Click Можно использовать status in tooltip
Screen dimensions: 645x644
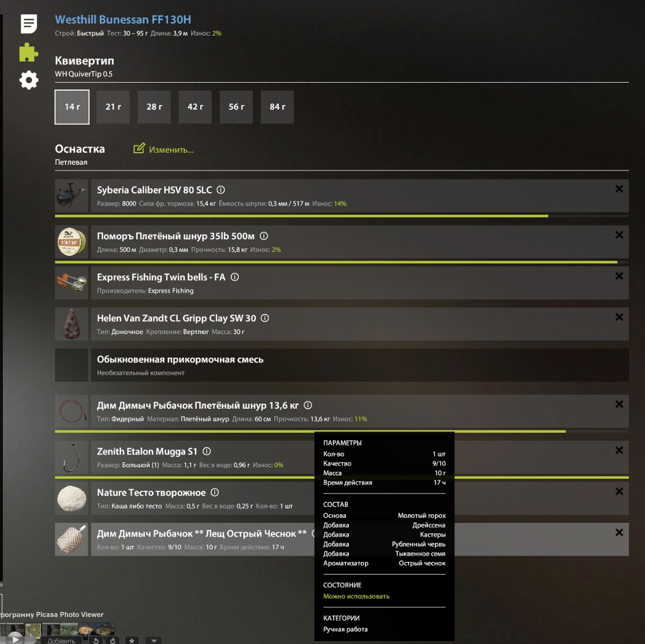[x=356, y=596]
